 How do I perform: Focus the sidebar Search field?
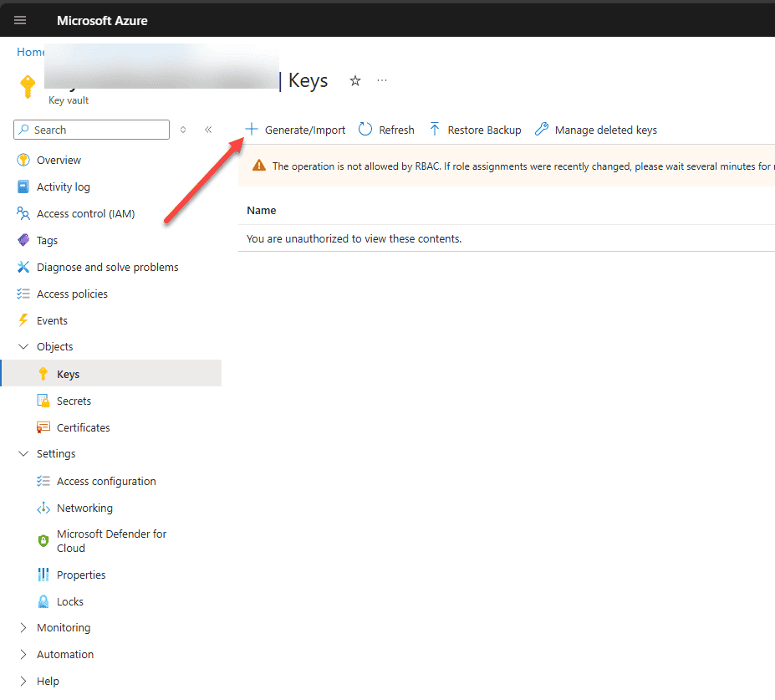coord(91,130)
